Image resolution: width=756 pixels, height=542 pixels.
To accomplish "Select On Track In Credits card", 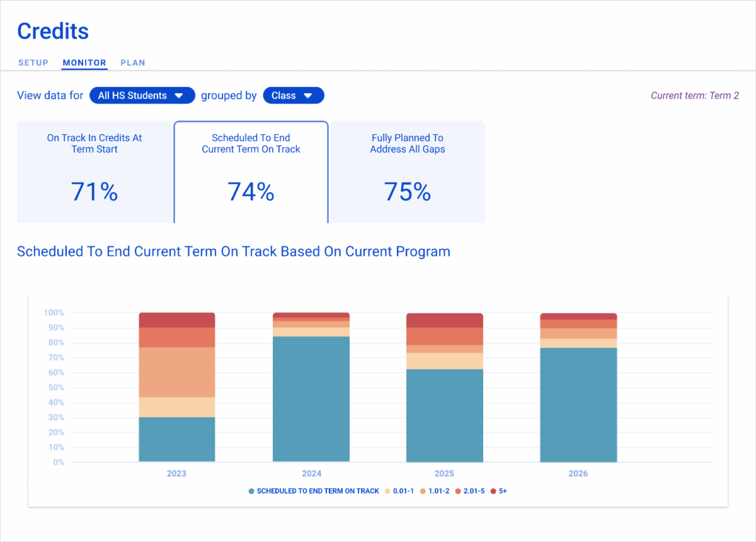I will point(94,171).
